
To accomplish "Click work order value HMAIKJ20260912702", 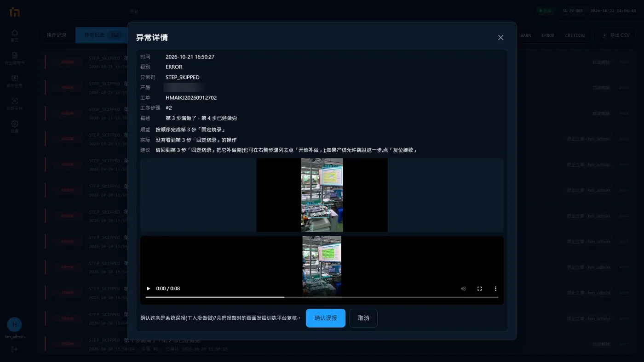I will 191,98.
